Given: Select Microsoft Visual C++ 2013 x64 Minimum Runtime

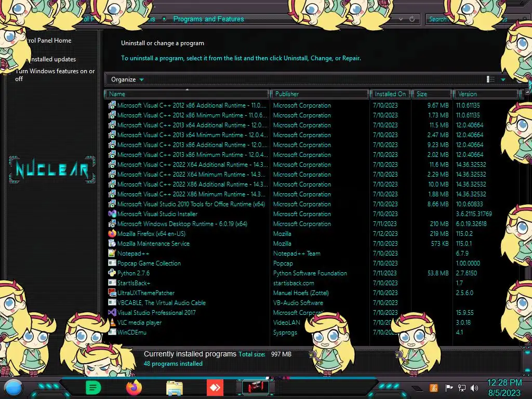Looking at the screenshot, I should pos(192,135).
